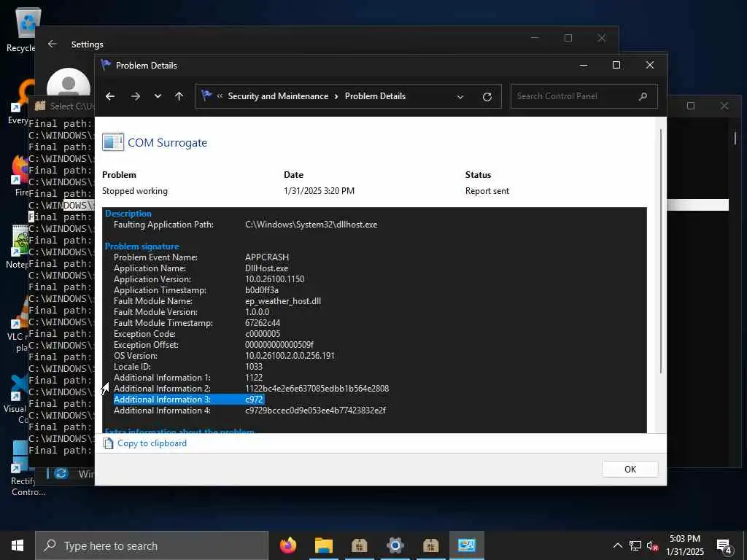Open the recent locations chevron dropdown
The height and width of the screenshot is (560, 747).
(x=158, y=96)
